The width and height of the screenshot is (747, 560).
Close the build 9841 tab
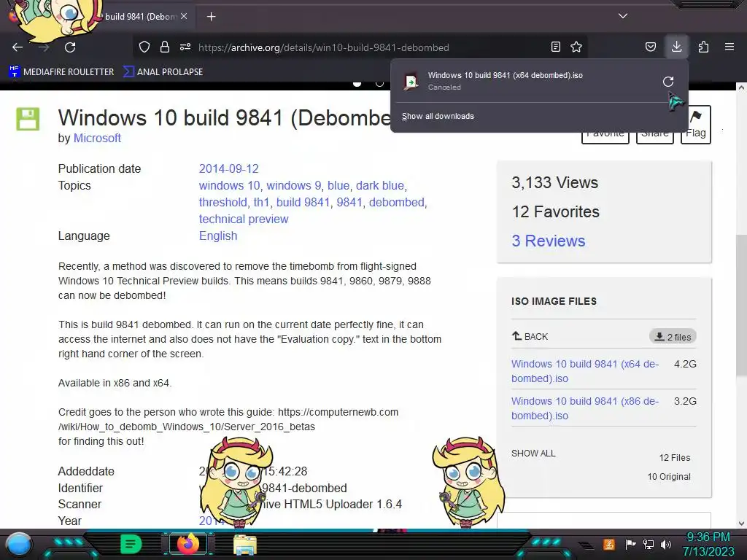184,16
